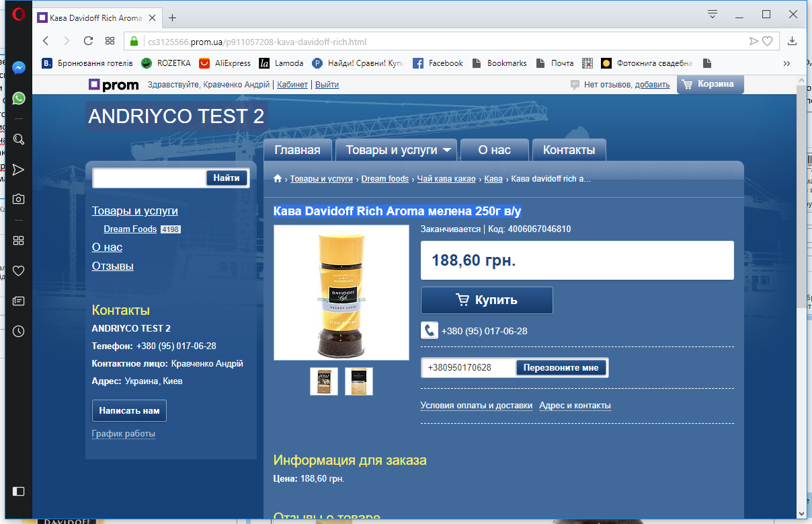Screen dimensions: 812x524
Task: Open the Speed Dial start page button
Action: [x=110, y=40]
